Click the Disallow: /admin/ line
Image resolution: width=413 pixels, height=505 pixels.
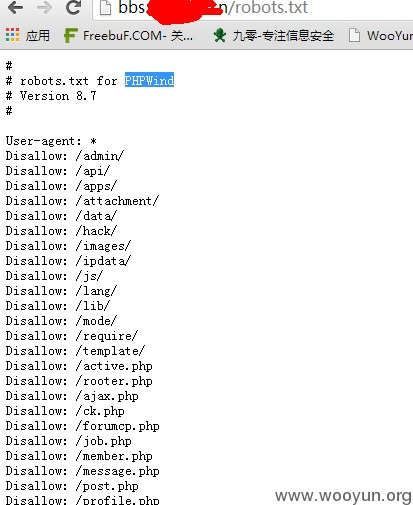pyautogui.click(x=65, y=156)
